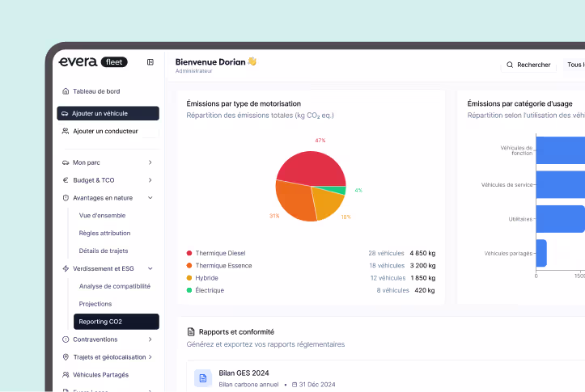Click the Véhicules de fonction bar

coord(561,150)
